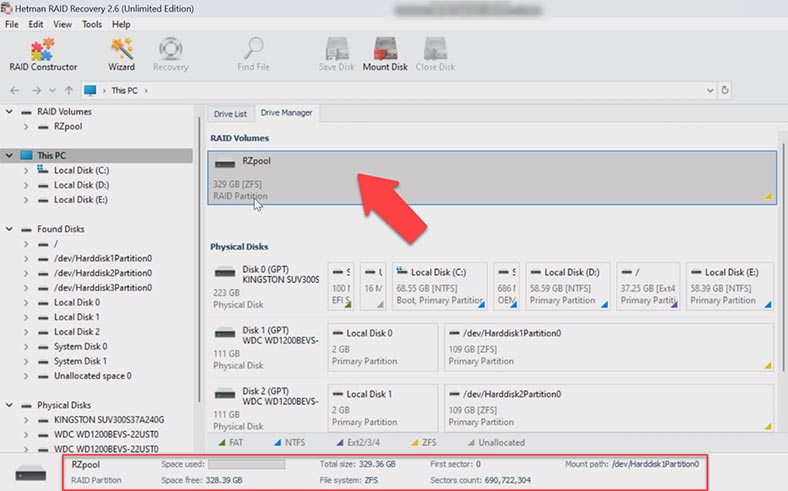The image size is (788, 491).
Task: Refresh the address bar location
Action: point(725,90)
